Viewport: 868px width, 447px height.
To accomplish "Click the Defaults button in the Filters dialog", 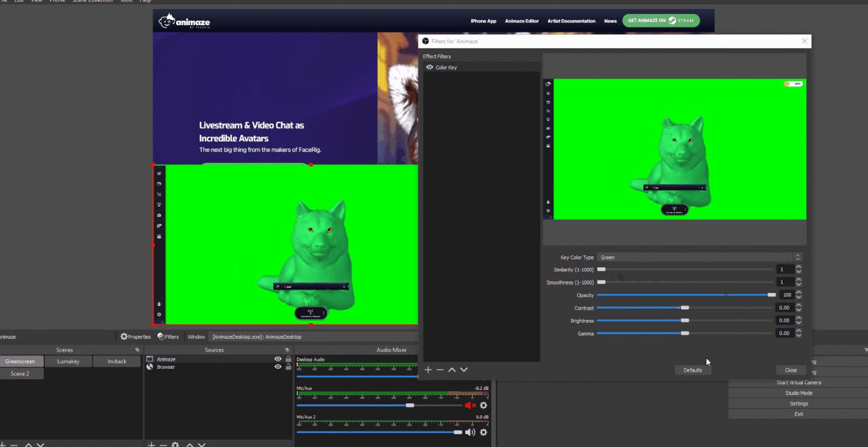I will [x=692, y=370].
